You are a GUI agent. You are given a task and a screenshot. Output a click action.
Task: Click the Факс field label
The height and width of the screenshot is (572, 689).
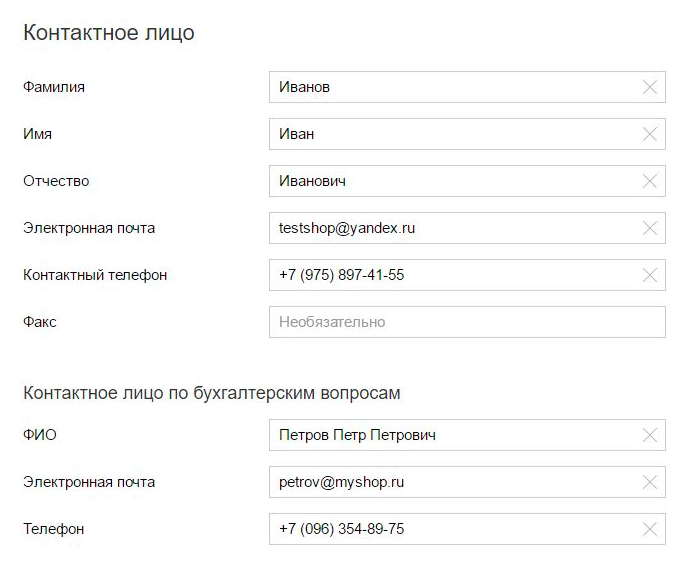(x=39, y=322)
